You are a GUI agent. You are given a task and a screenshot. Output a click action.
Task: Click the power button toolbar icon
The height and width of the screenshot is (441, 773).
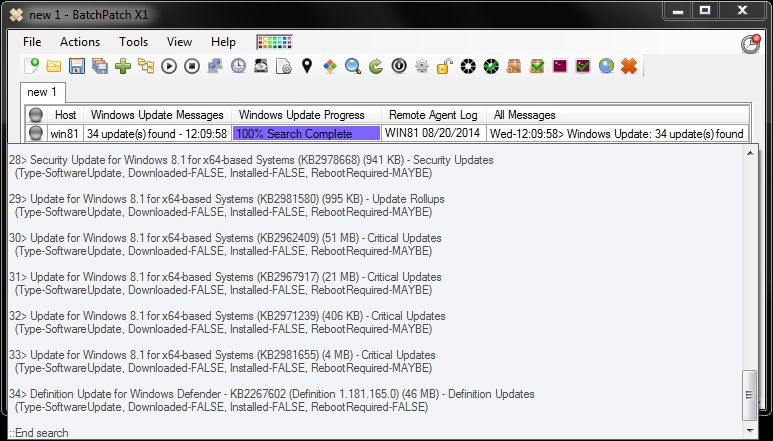(399, 66)
